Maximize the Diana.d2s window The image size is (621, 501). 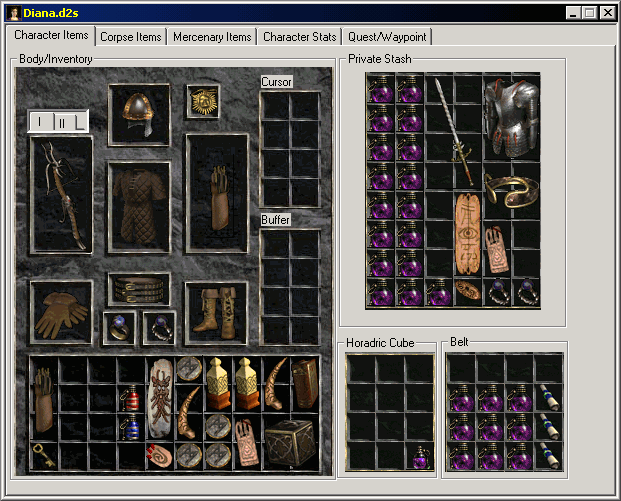pos(590,13)
